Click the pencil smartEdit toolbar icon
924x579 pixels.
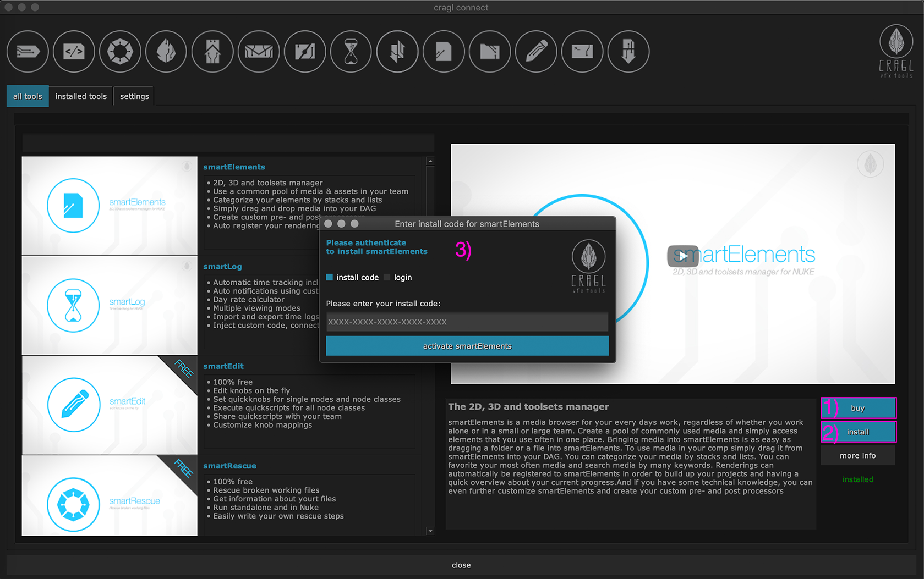pyautogui.click(x=536, y=52)
